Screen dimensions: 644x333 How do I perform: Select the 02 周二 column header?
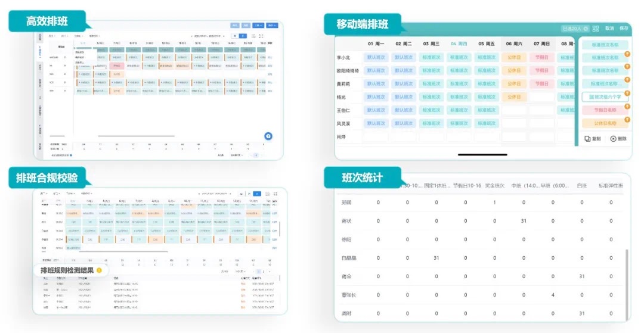(x=403, y=43)
